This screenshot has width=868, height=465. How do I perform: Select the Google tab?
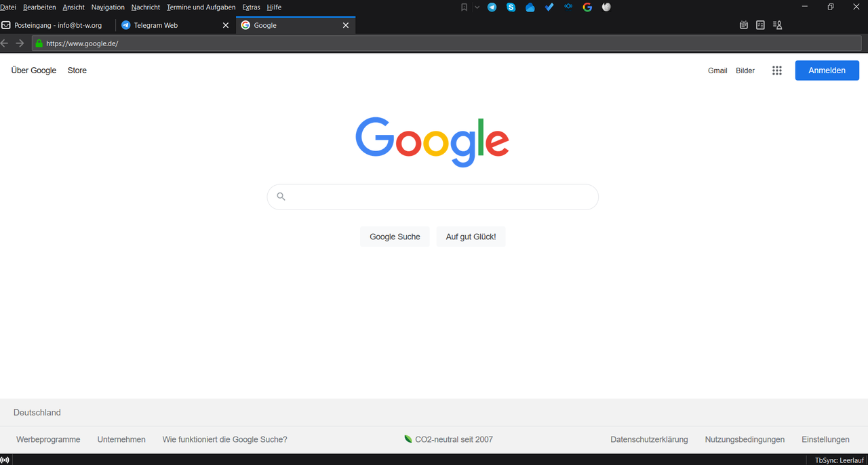click(296, 25)
